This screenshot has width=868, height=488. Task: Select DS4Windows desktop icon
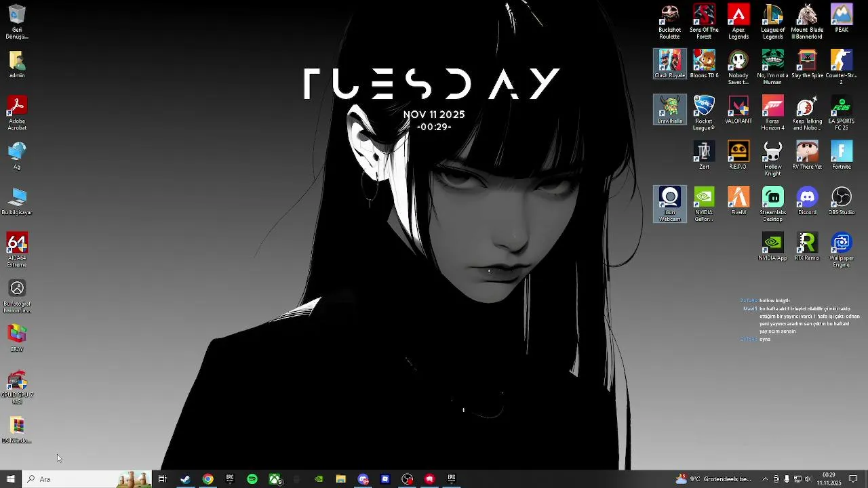point(17,428)
